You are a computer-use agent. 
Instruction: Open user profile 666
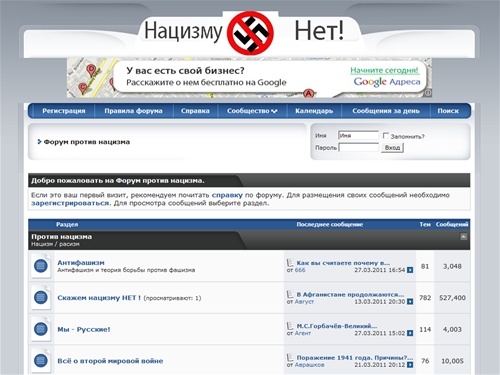pyautogui.click(x=300, y=270)
